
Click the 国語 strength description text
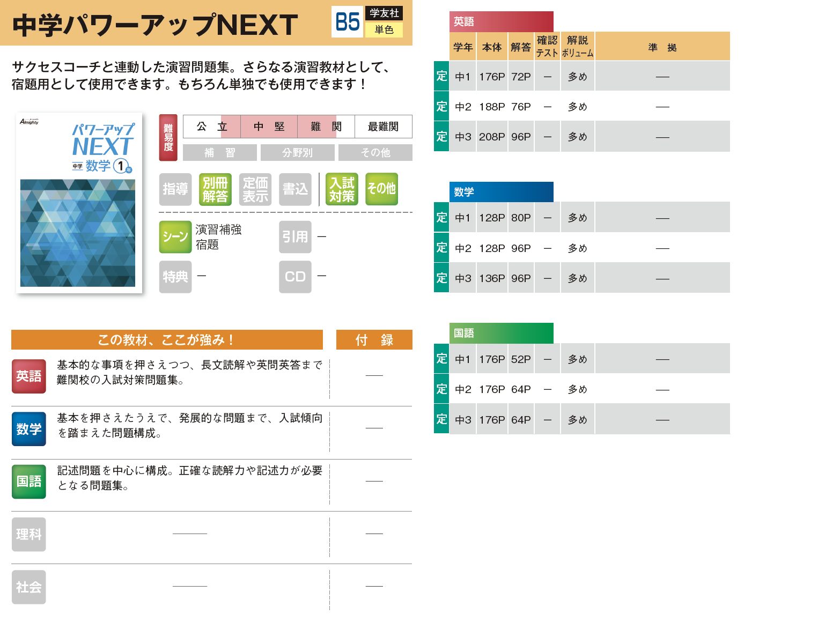point(190,478)
